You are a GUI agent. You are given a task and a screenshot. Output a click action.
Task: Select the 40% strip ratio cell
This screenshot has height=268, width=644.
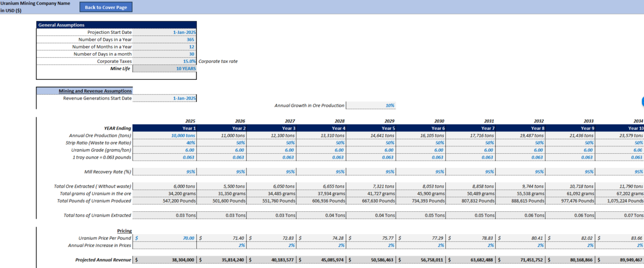pos(164,143)
